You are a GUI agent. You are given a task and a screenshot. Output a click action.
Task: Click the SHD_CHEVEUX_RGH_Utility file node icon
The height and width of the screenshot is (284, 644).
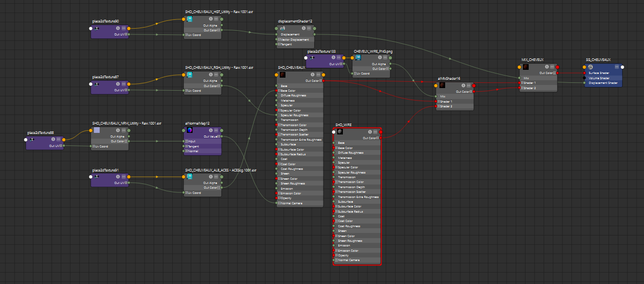coord(189,75)
